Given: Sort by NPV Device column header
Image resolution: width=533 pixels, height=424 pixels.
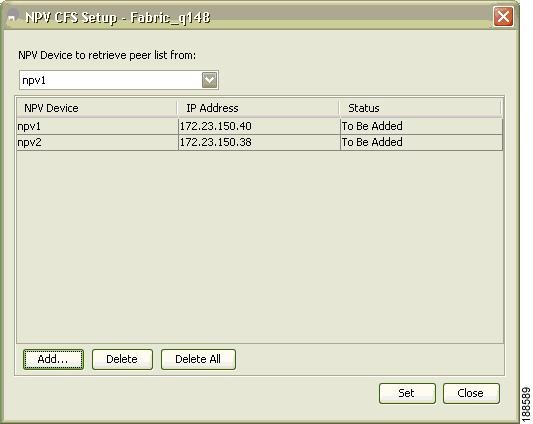Looking at the screenshot, I should (97, 108).
